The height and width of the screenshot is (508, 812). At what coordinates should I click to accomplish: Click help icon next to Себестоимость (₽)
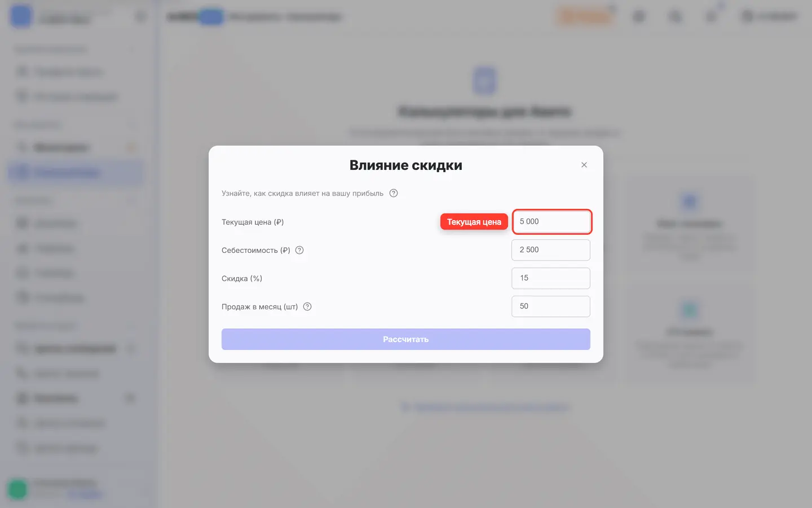click(299, 250)
